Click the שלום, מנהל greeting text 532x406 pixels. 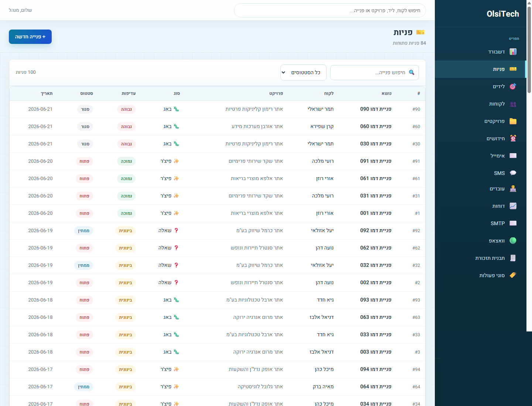pos(20,10)
